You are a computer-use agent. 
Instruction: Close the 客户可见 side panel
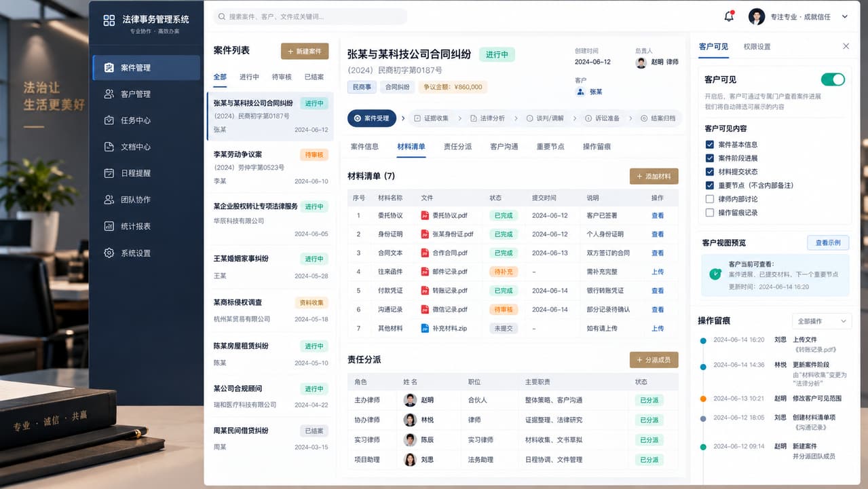pos(846,46)
